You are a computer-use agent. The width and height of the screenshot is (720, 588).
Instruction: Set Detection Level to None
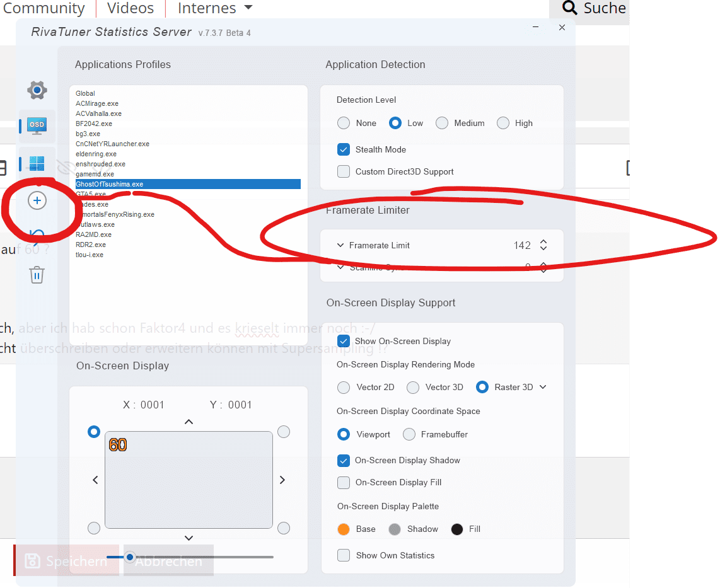[344, 123]
